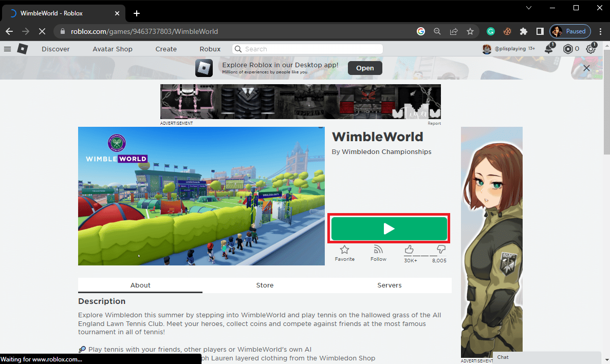Open the browser Extensions puzzle icon
The height and width of the screenshot is (364, 610).
(x=523, y=31)
